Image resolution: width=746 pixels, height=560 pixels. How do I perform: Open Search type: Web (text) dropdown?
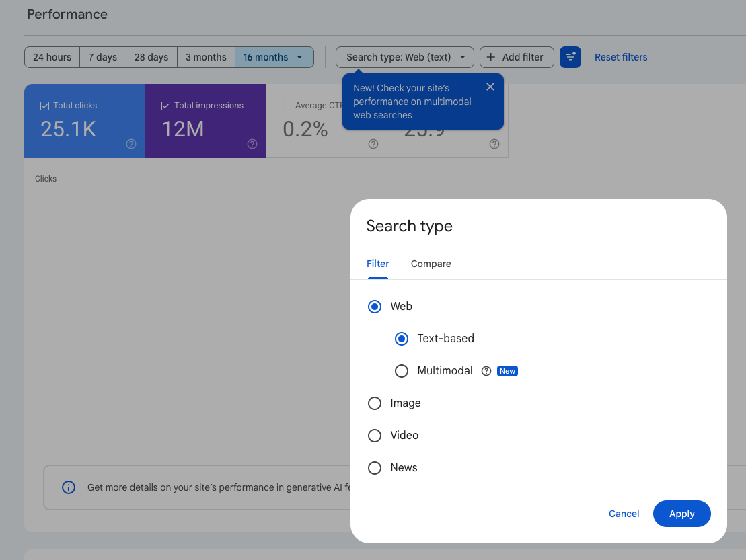[x=405, y=57]
